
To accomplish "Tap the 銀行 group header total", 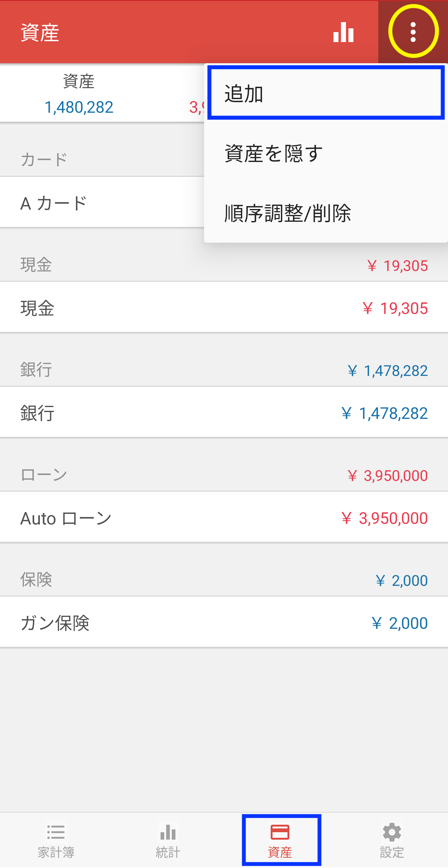I will pyautogui.click(x=387, y=371).
